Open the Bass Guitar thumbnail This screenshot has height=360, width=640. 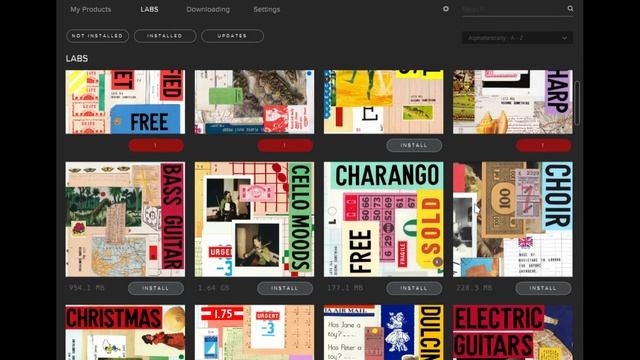click(x=125, y=219)
